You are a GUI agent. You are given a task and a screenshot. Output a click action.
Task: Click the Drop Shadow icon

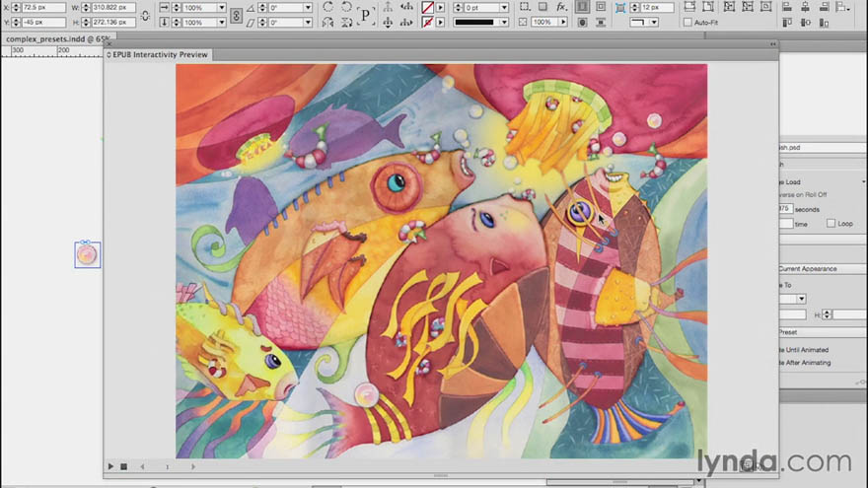pos(543,7)
